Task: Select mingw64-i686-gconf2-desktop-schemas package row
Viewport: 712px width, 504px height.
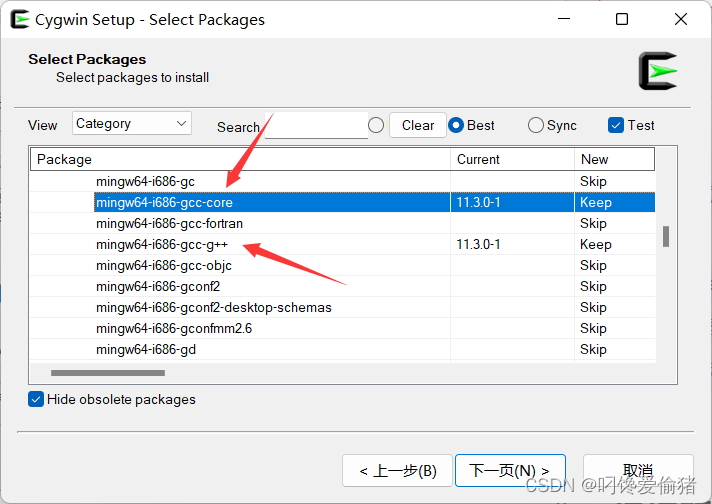Action: pyautogui.click(x=343, y=307)
